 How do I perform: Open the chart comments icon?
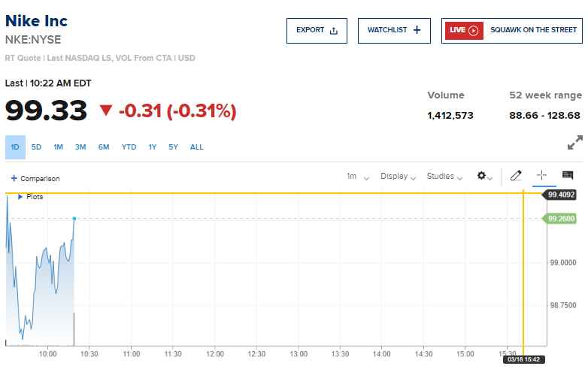pyautogui.click(x=568, y=176)
